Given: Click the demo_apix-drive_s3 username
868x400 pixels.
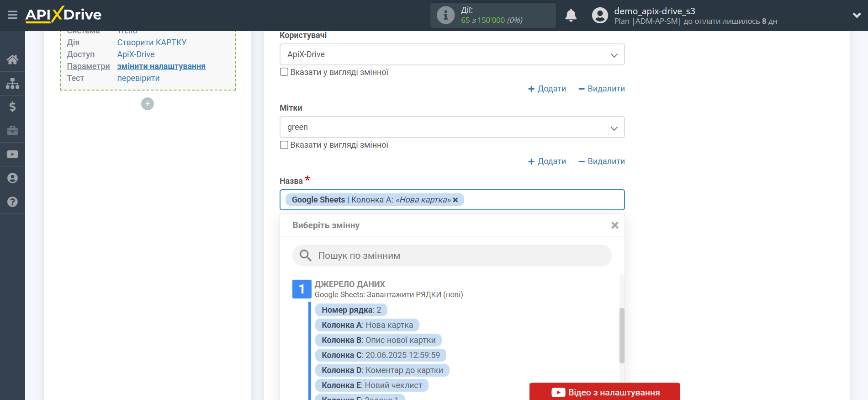Looking at the screenshot, I should 654,11.
